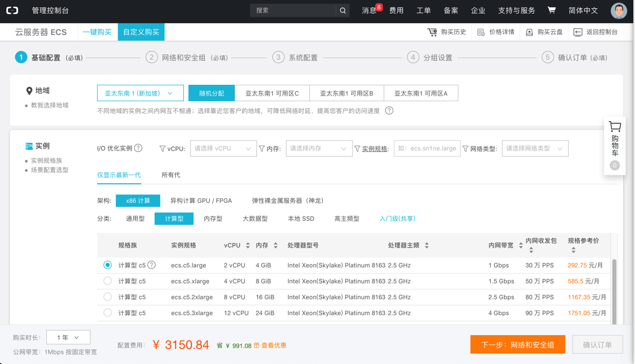Open 亚太东南 1 (新加坡) region dropdown
The height and width of the screenshot is (364, 635).
[140, 93]
